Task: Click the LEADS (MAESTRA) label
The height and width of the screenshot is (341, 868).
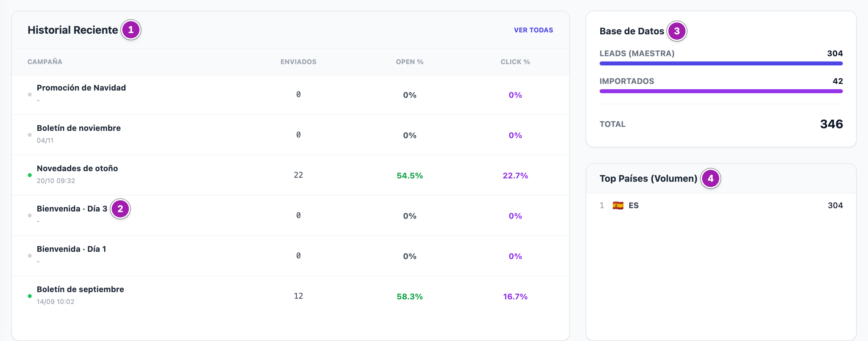Action: (637, 53)
